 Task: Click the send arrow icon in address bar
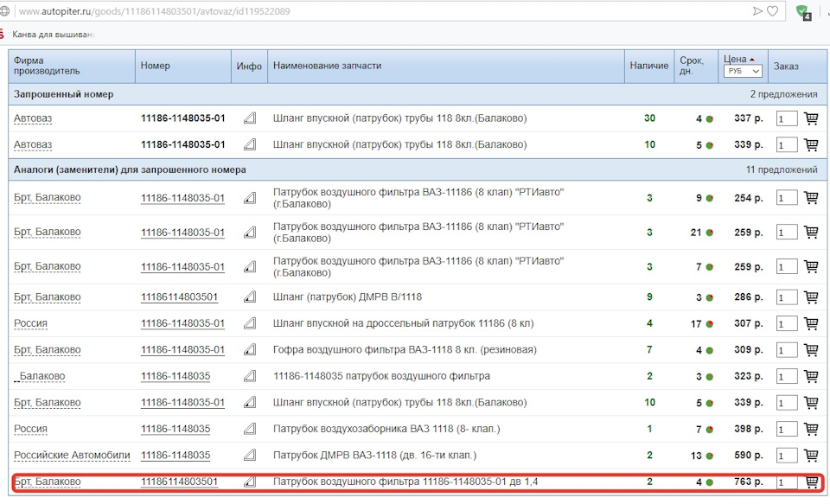tap(757, 11)
